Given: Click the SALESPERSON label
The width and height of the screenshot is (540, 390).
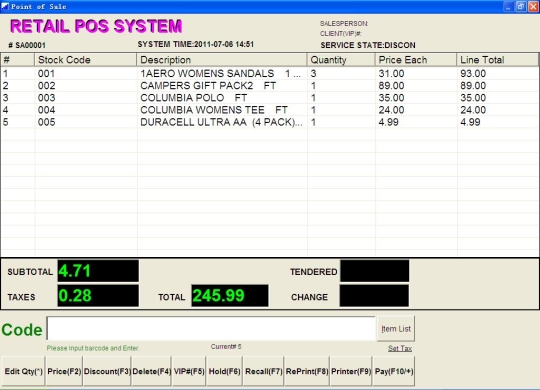Looking at the screenshot, I should 344,23.
